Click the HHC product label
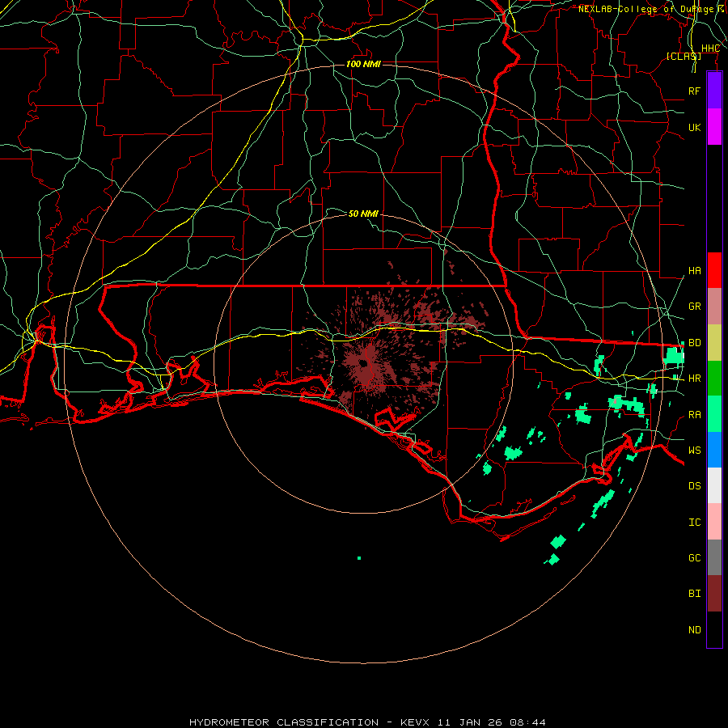The height and width of the screenshot is (728, 728). [710, 49]
